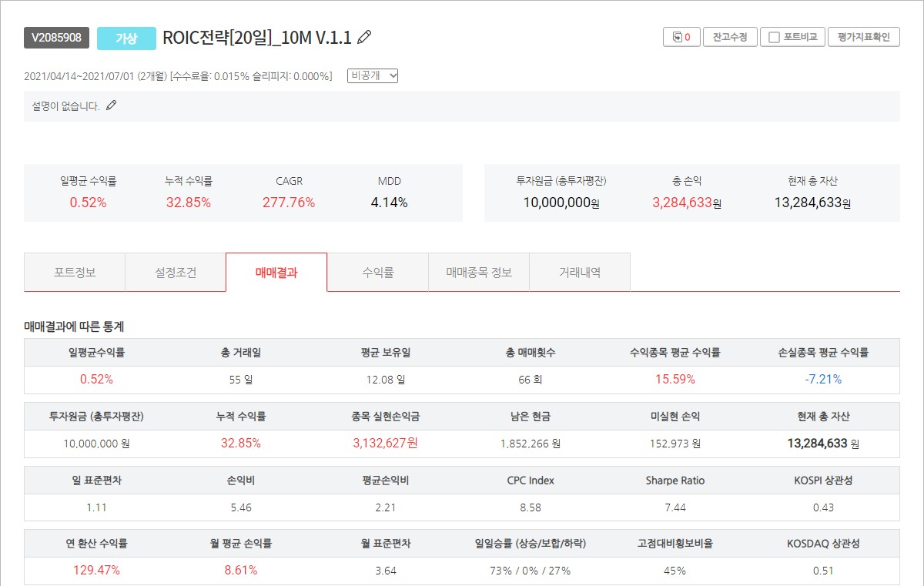Viewport: 924px width, 586px height.
Task: Click the CPC Index value 8.58
Action: [531, 507]
